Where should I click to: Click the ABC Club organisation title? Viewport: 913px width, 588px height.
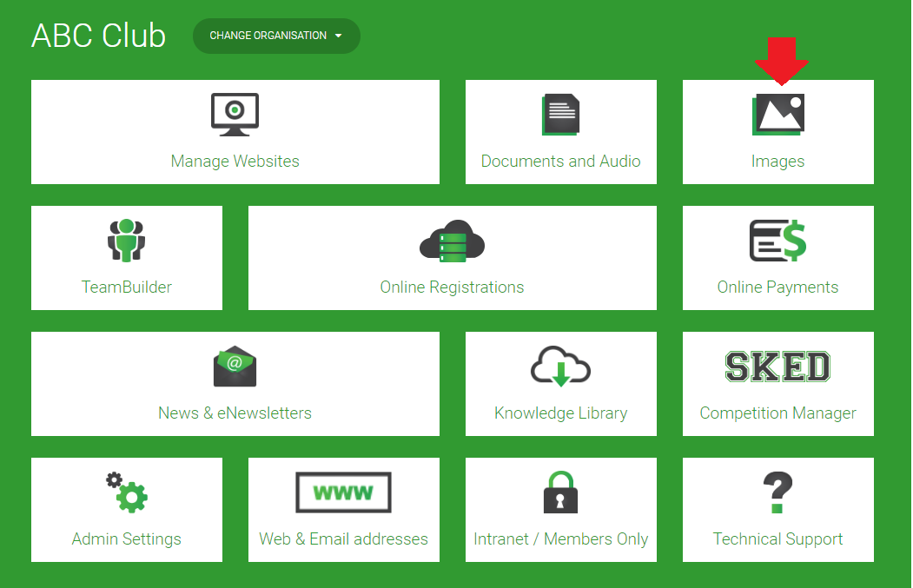tap(98, 36)
